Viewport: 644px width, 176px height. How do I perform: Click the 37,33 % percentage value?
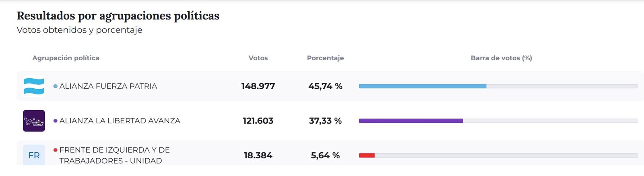[325, 121]
